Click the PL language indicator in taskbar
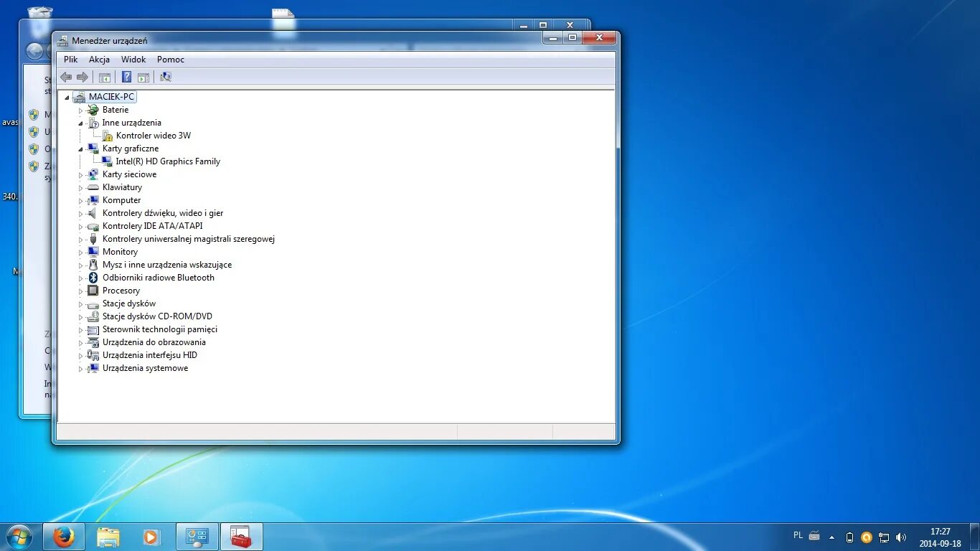The image size is (980, 551). coord(798,535)
